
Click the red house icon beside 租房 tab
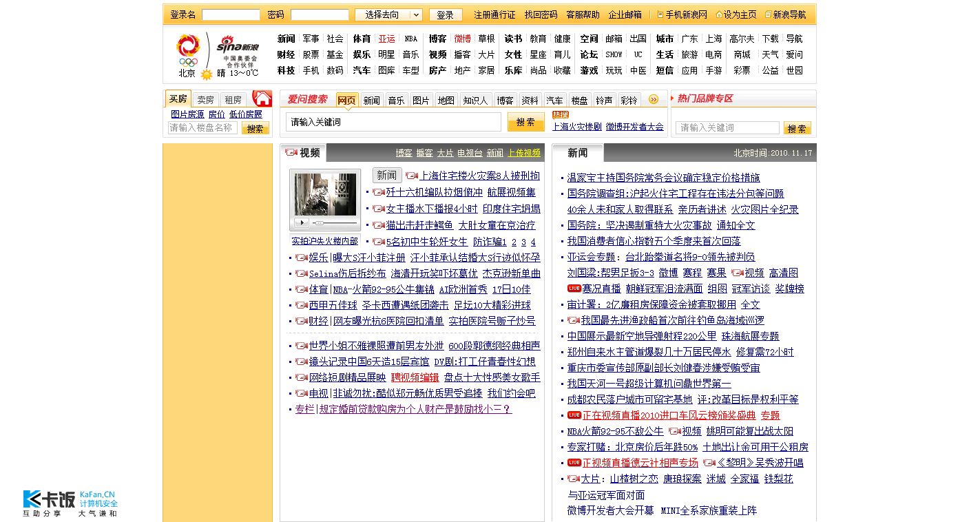point(262,98)
